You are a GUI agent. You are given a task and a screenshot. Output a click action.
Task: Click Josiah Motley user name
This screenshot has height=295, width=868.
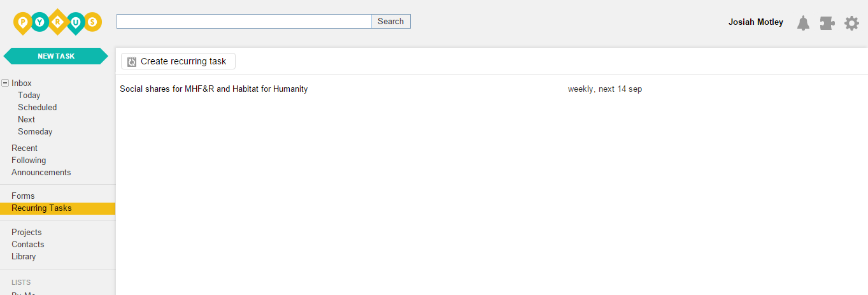click(756, 22)
